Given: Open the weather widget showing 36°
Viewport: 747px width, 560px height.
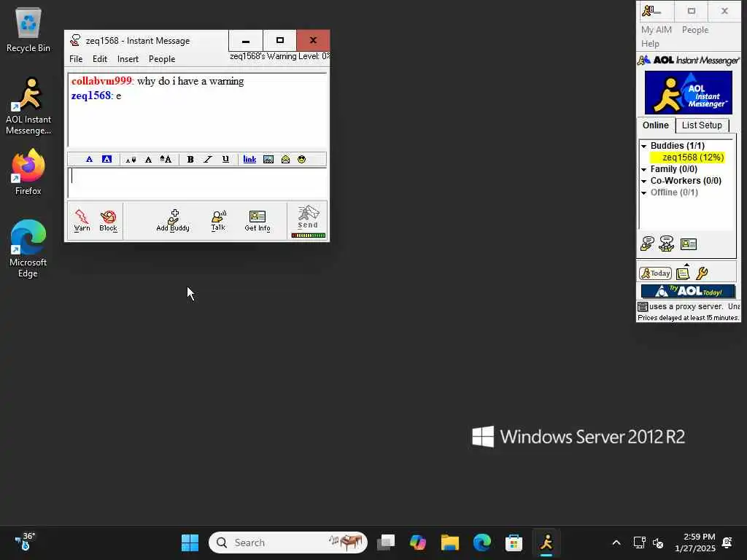Looking at the screenshot, I should click(25, 542).
